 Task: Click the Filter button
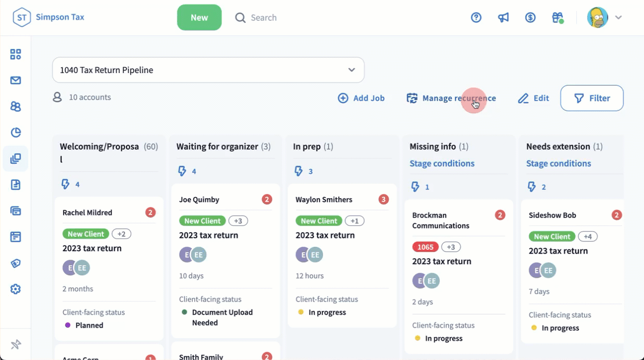[591, 98]
